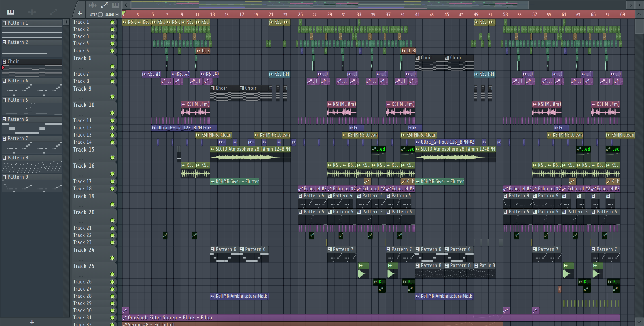
Task: Click the automation clip at Track 30 start
Action: pos(126,311)
